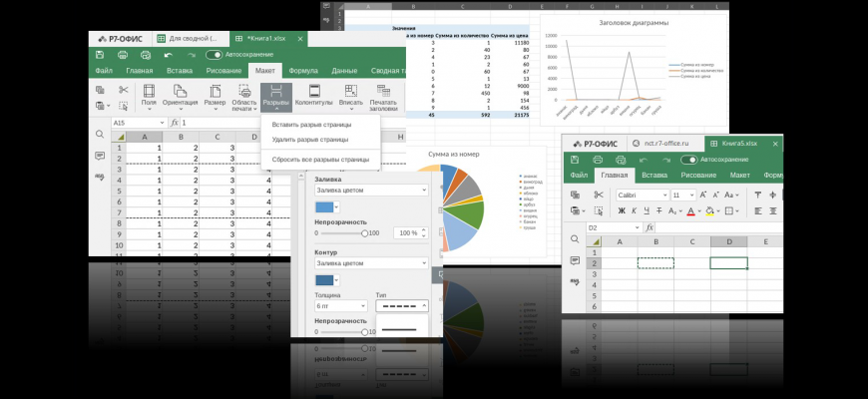Viewport: 868px width, 399px height.
Task: Collapse the Разрывы breaks menu button
Action: 276,98
